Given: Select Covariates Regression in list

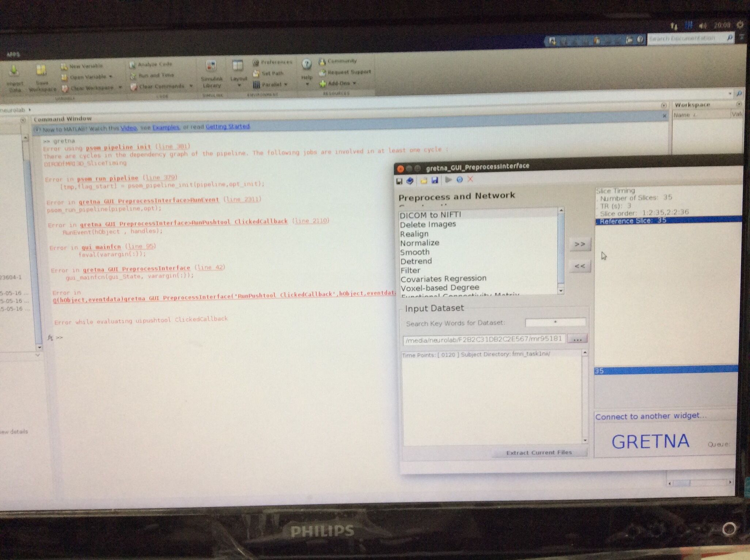Looking at the screenshot, I should 478,279.
